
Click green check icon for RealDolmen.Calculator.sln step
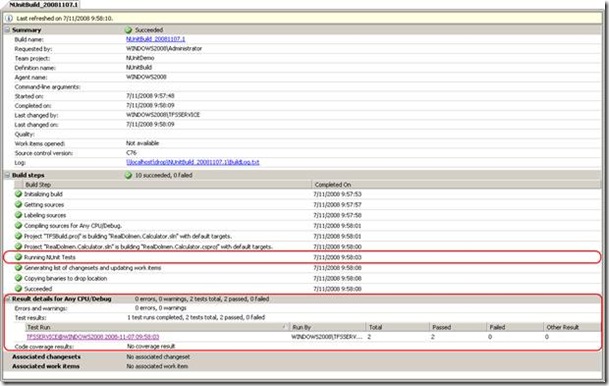(18, 246)
